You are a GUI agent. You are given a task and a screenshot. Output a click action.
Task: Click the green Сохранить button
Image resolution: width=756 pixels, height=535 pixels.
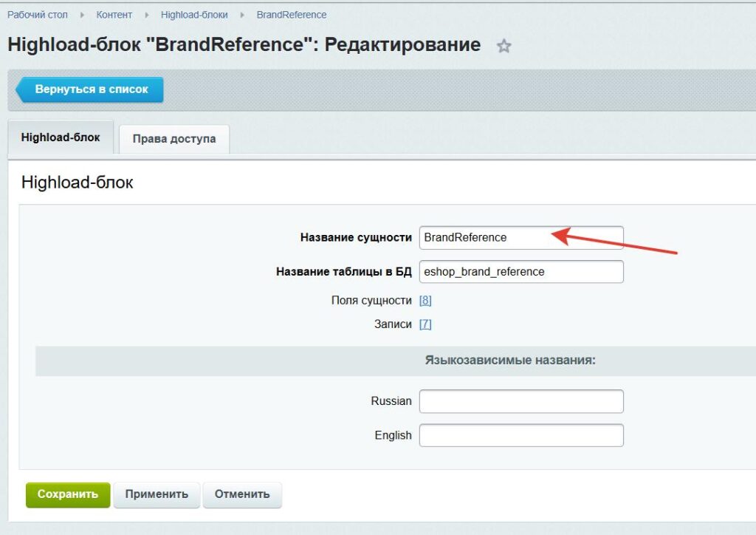68,494
